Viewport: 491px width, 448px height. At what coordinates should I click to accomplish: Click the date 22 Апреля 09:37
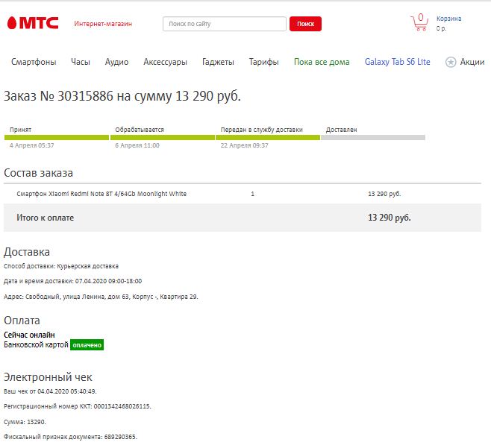point(245,145)
